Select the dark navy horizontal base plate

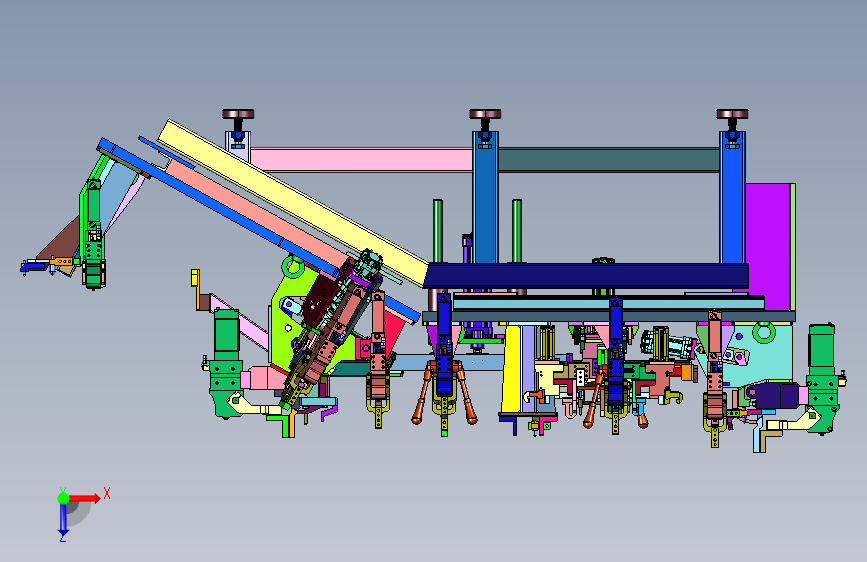(586, 275)
